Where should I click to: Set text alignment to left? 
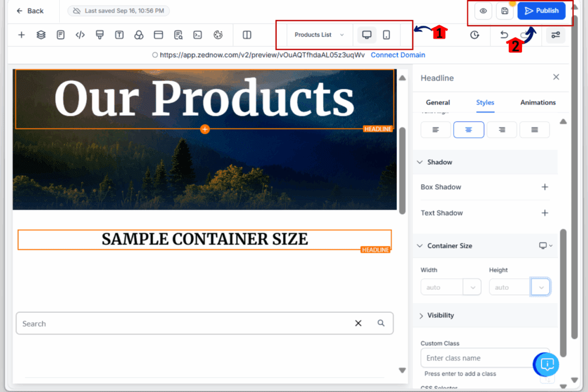click(435, 130)
